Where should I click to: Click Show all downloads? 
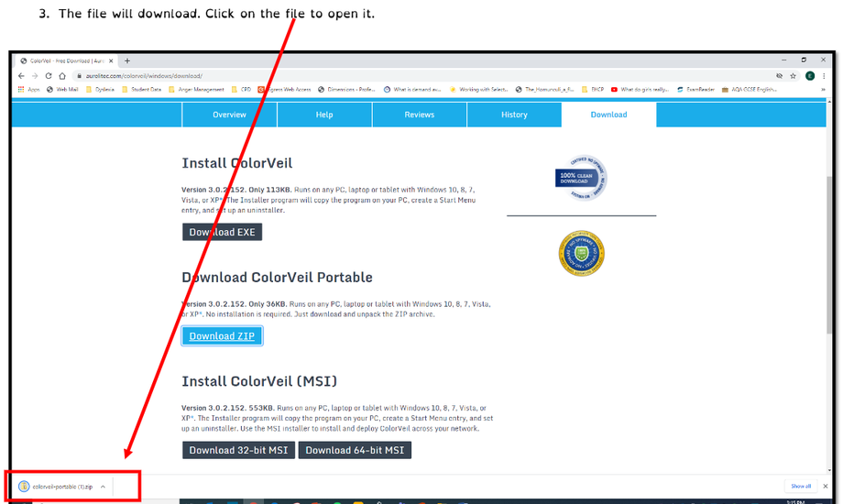(x=801, y=487)
